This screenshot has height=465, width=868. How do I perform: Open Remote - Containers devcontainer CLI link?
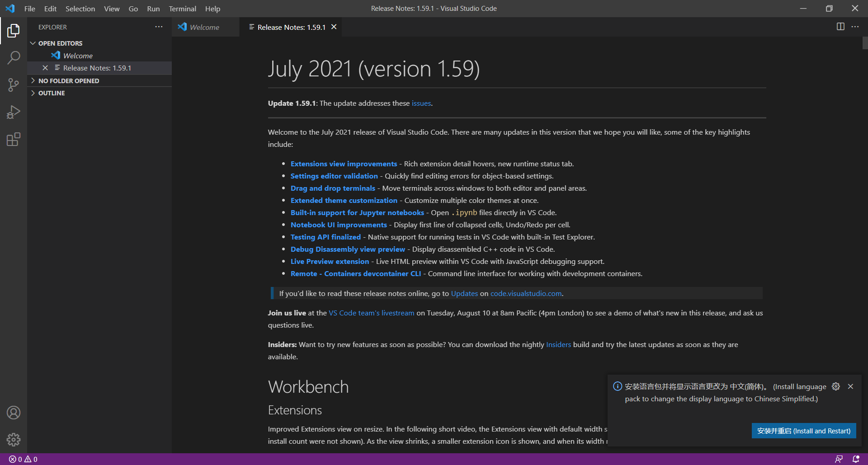click(356, 274)
